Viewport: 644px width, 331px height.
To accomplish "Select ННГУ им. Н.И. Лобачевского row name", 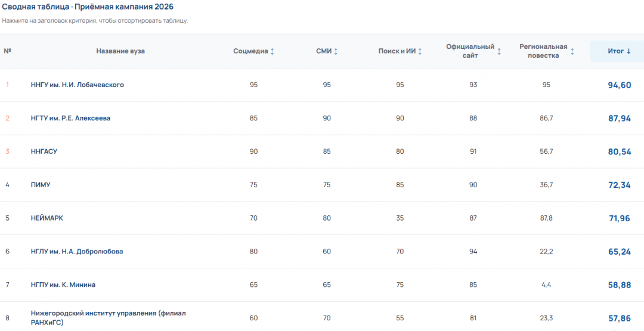I will pyautogui.click(x=77, y=85).
